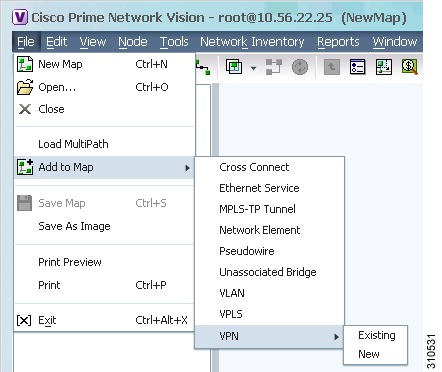Click the list view toolbar icon
The image size is (442, 372).
click(358, 67)
